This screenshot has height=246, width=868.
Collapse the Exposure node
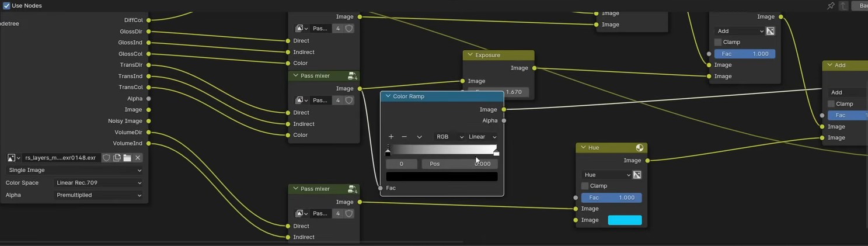point(469,56)
